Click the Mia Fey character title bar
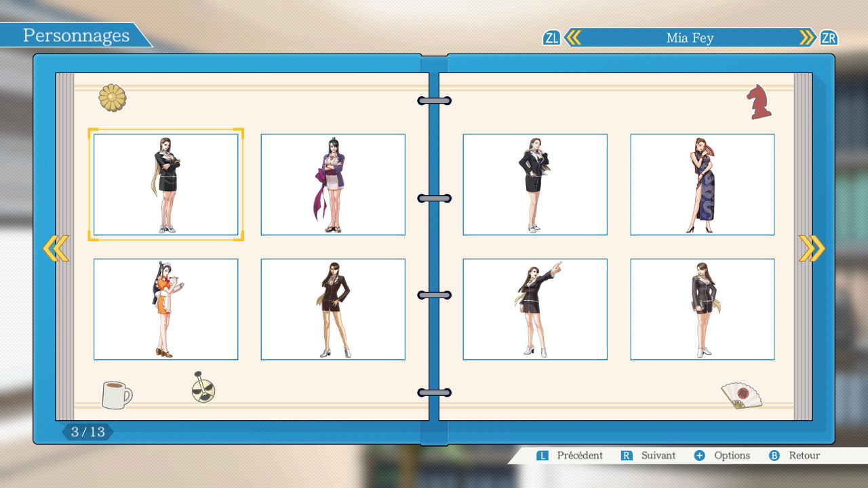The image size is (868, 488). click(x=690, y=38)
